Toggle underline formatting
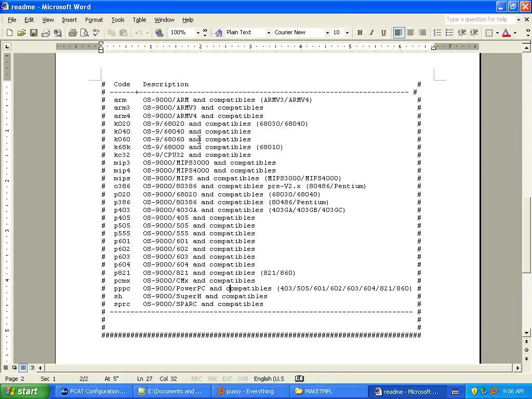 point(383,33)
